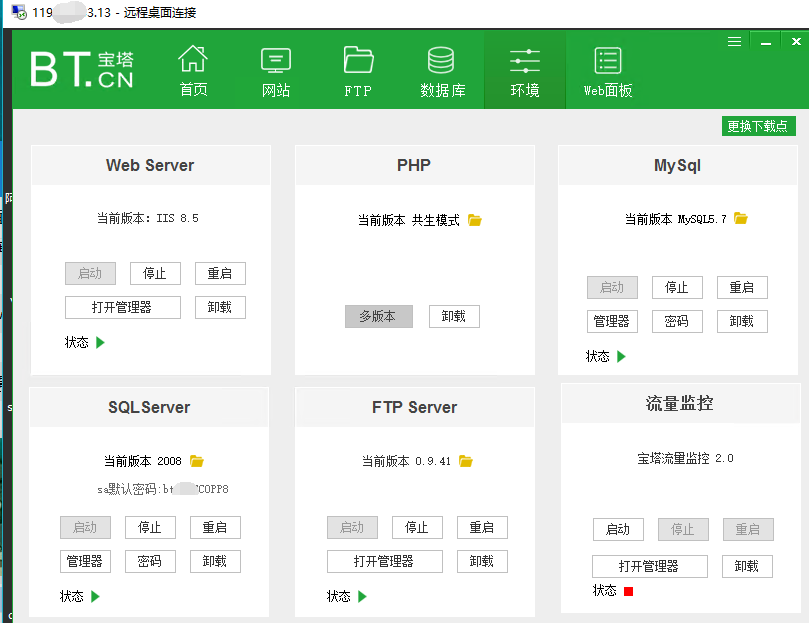This screenshot has height=623, width=809.
Task: Open the MySQL5.7 folder icon
Action: [741, 219]
